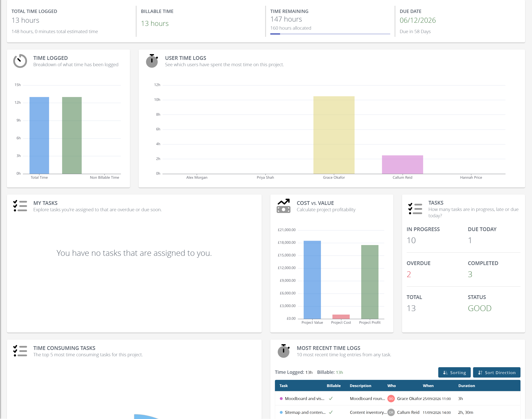Click the time remaining progress bar
This screenshot has height=419, width=532.
pos(330,34)
